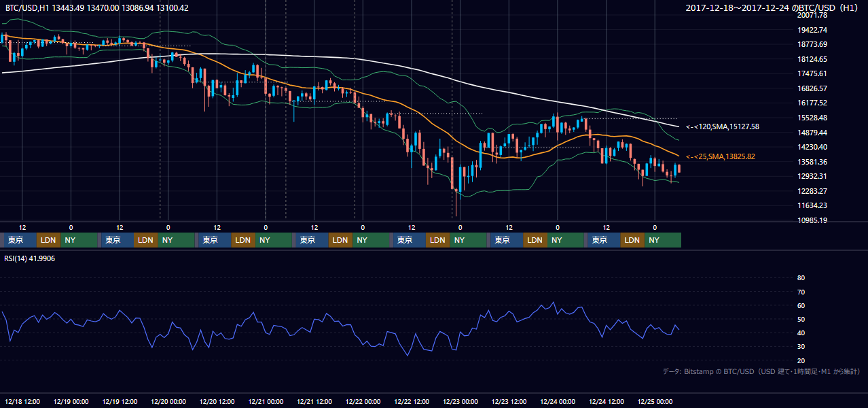Click the 12/21 00:00 date label
Viewport: 868px width, 408px height.
point(266,401)
